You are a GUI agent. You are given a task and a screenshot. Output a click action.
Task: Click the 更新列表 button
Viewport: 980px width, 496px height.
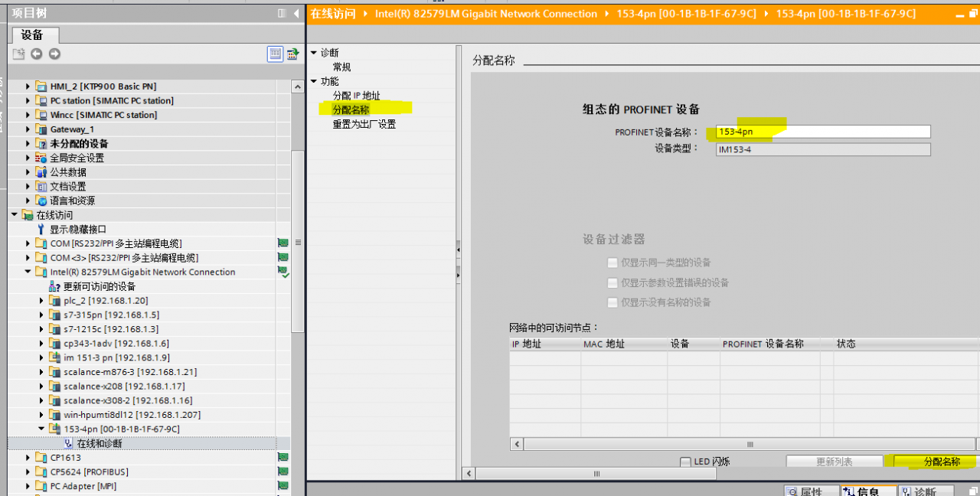(x=834, y=462)
